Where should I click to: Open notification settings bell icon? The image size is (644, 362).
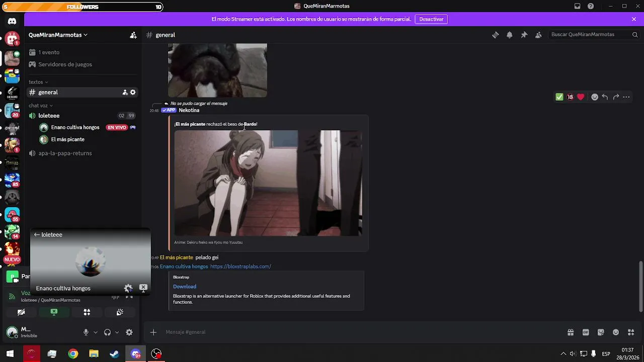coord(509,35)
